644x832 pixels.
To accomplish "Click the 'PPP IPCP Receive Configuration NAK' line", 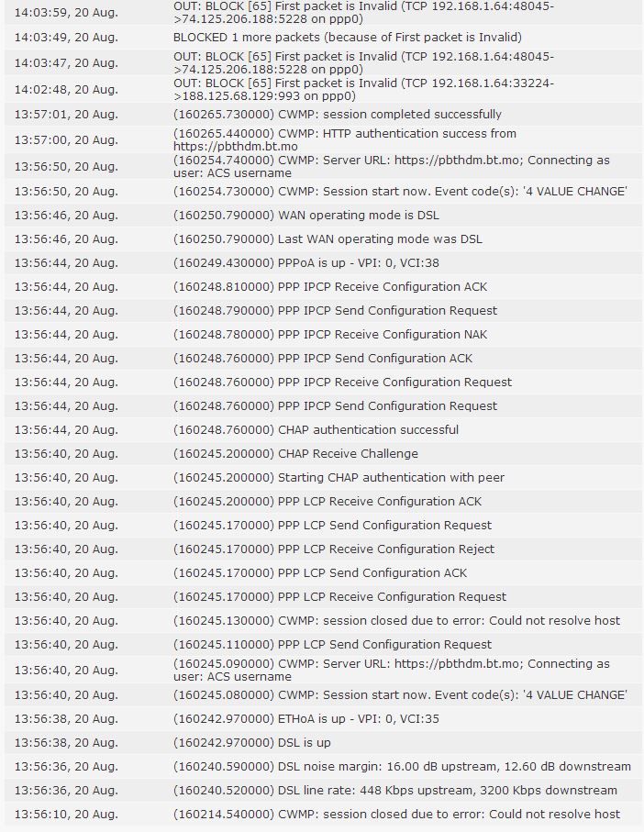I will [x=323, y=335].
